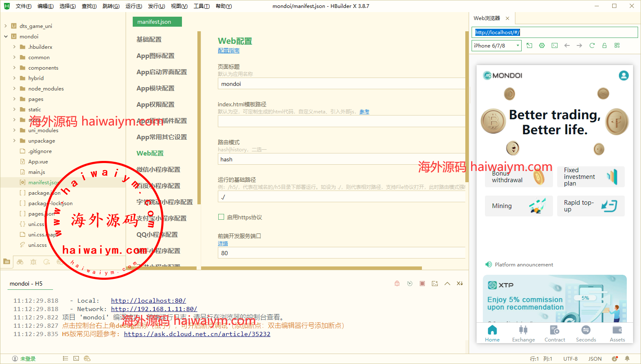Click the 页面标题 input containing mondoi
641x364 pixels.
click(341, 84)
